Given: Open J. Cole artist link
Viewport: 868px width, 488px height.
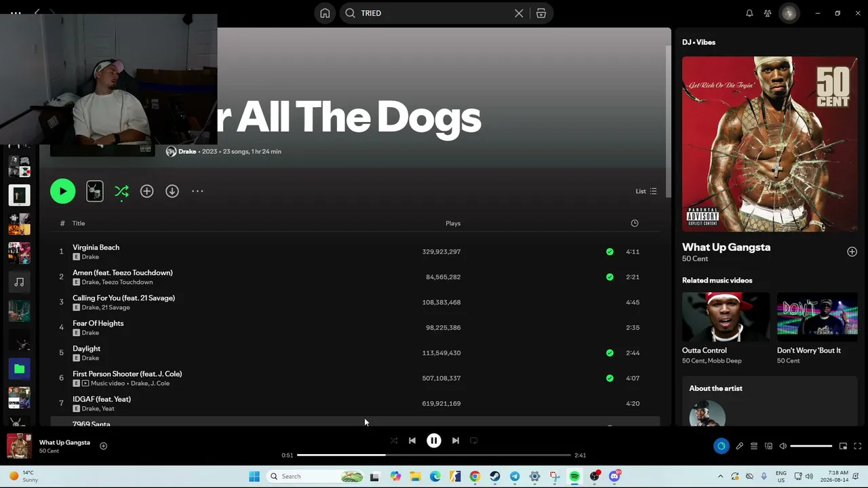Looking at the screenshot, I should [159, 384].
